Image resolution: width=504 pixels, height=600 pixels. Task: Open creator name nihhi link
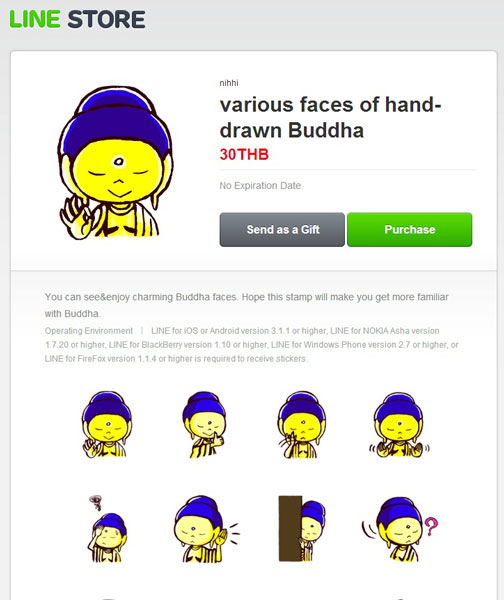pos(229,83)
